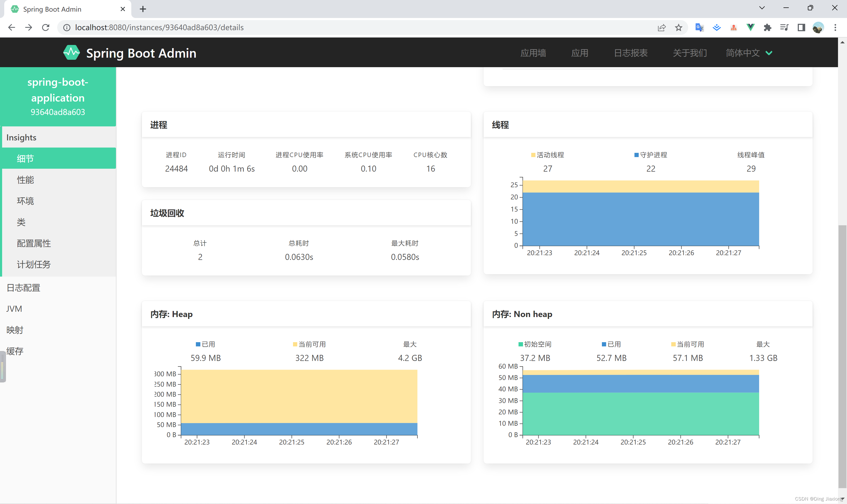Viewport: 847px width, 504px height.
Task: Toggle browser side panel
Action: 801,28
